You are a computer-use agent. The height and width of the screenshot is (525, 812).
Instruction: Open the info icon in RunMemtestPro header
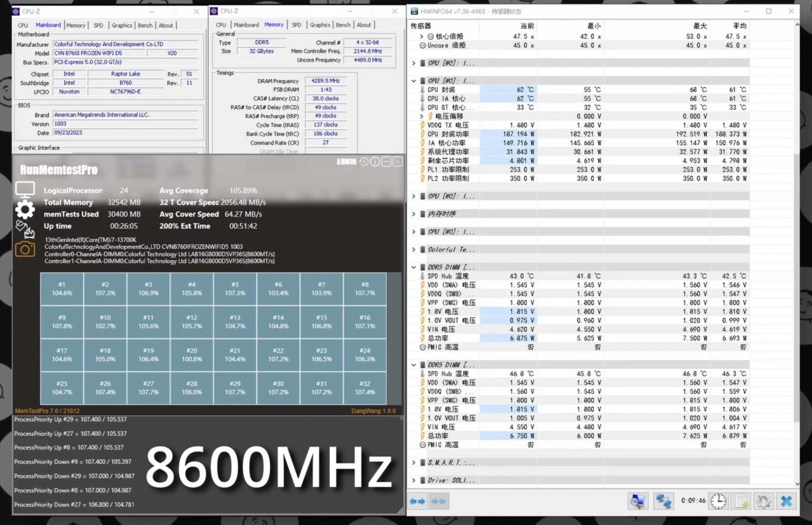coord(375,161)
